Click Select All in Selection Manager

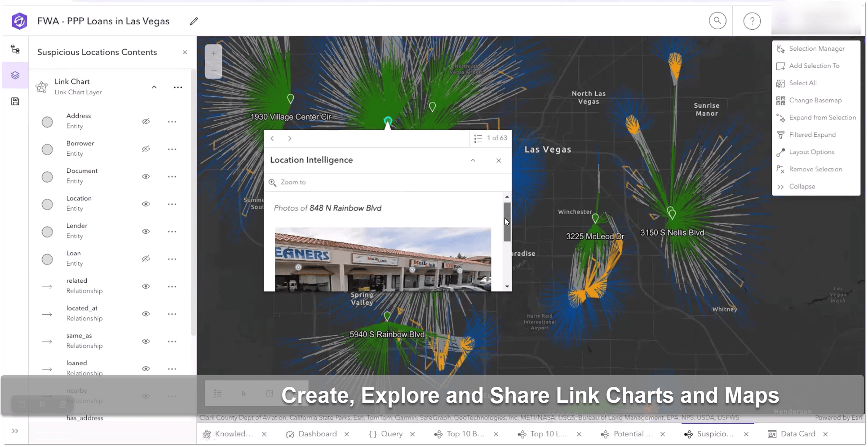pyautogui.click(x=803, y=83)
